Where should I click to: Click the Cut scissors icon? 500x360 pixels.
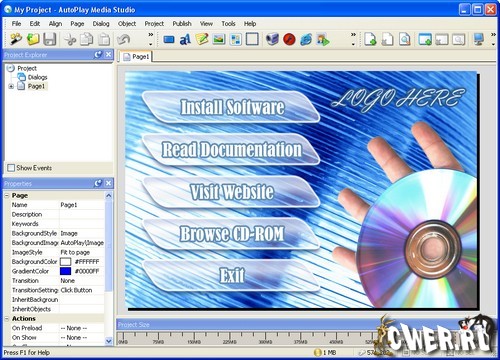70,39
